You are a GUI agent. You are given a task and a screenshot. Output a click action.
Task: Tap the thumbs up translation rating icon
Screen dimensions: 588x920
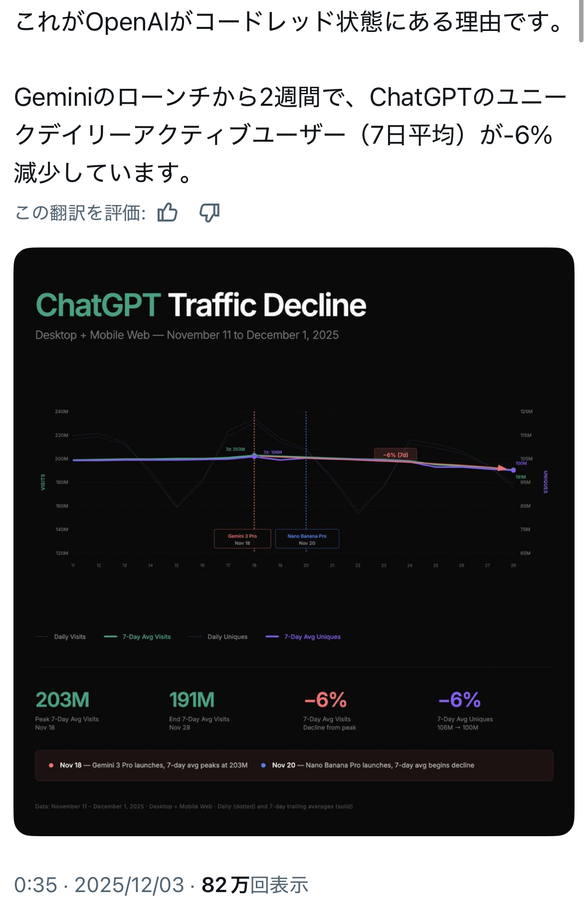(168, 213)
